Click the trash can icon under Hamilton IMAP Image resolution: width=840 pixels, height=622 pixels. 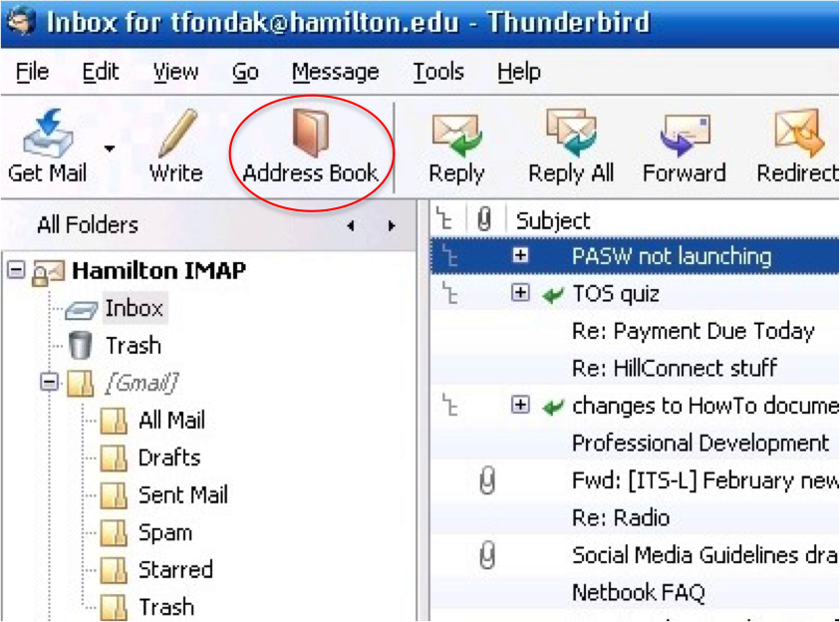point(81,346)
